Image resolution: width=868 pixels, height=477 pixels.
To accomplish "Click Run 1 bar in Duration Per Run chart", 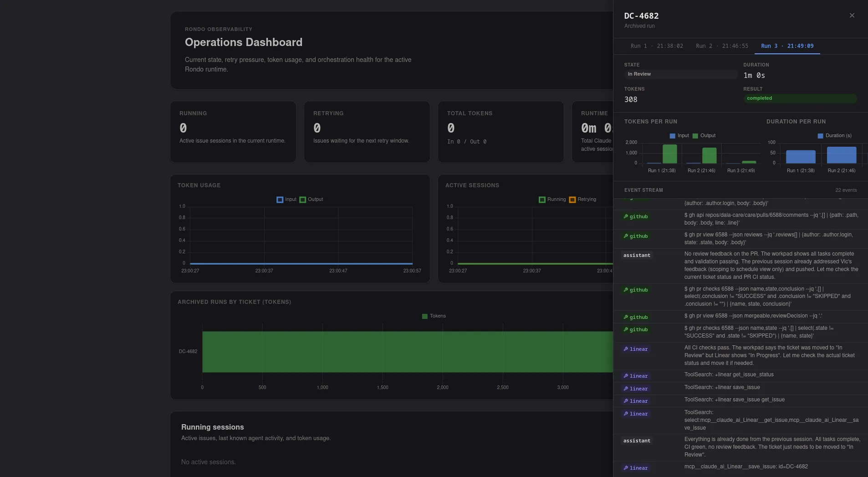I will [x=801, y=156].
